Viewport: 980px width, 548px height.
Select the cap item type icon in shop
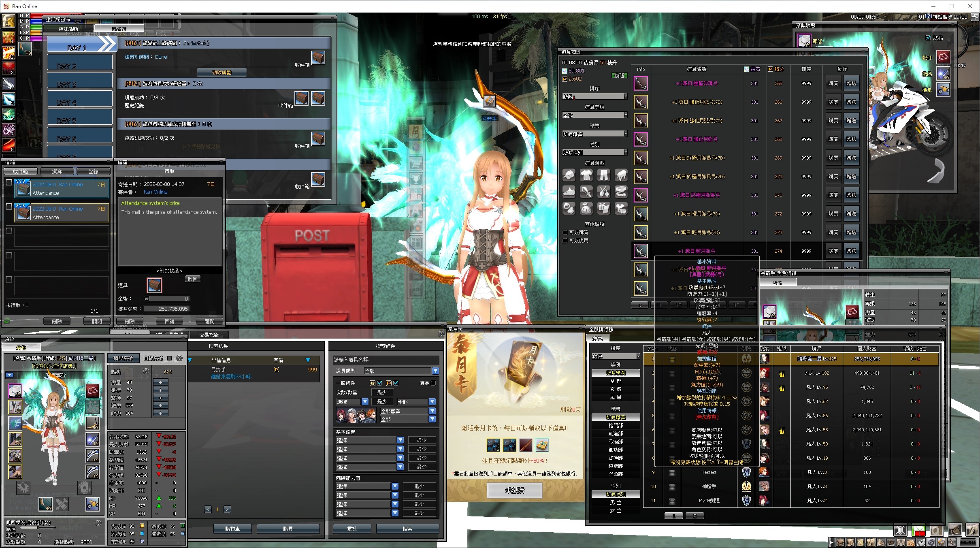[569, 175]
